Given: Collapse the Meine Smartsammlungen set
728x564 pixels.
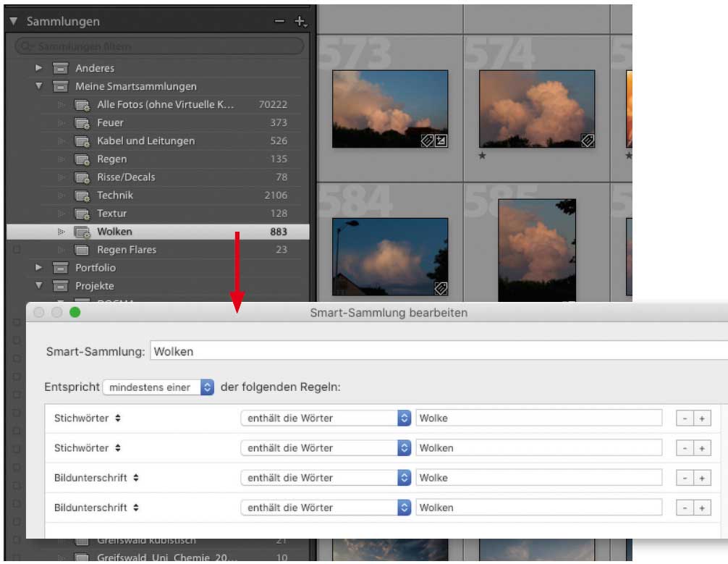Looking at the screenshot, I should pyautogui.click(x=39, y=87).
